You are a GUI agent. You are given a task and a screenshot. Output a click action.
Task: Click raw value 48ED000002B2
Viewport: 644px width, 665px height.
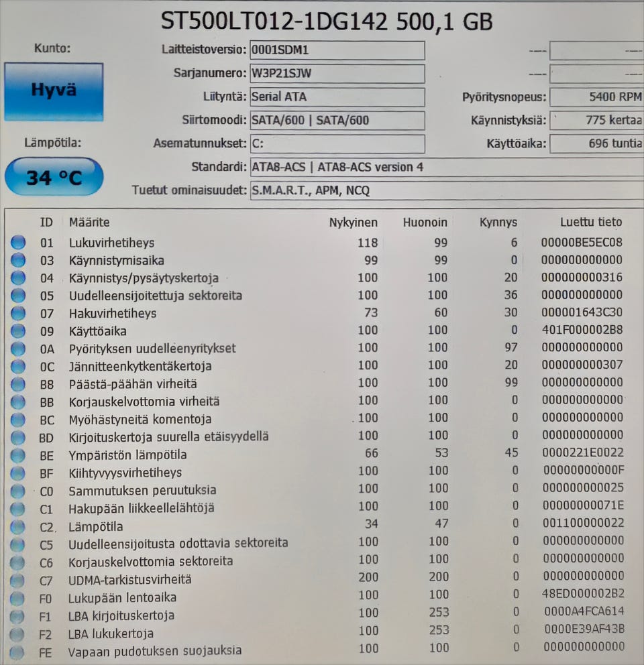tap(584, 593)
